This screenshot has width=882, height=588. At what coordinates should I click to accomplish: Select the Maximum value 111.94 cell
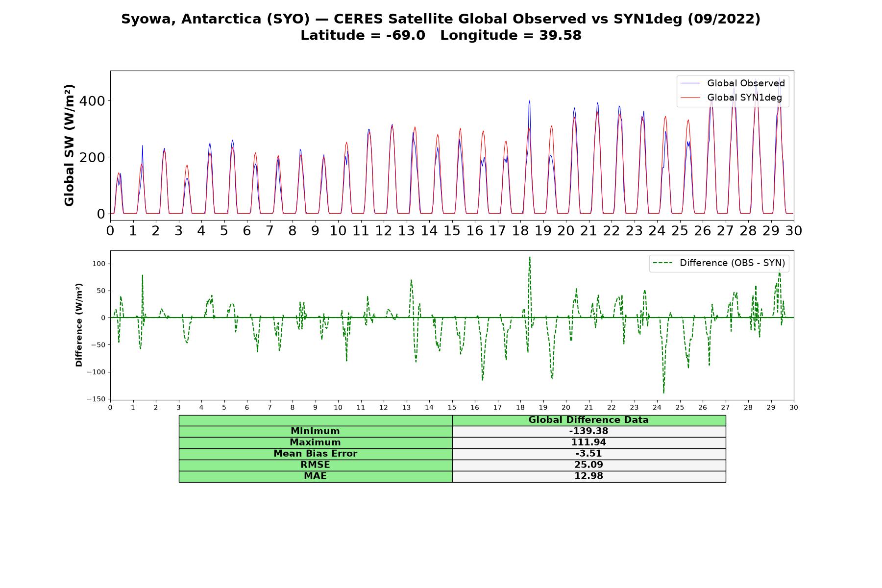coord(589,442)
